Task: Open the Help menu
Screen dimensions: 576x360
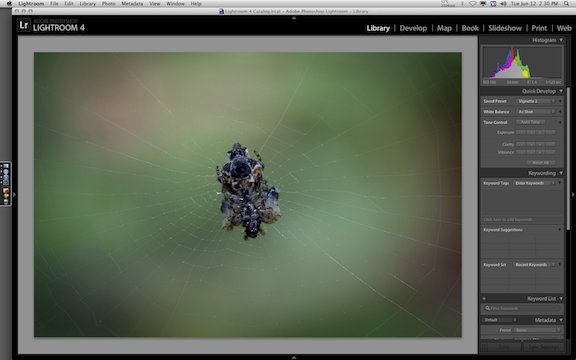Action: click(196, 4)
